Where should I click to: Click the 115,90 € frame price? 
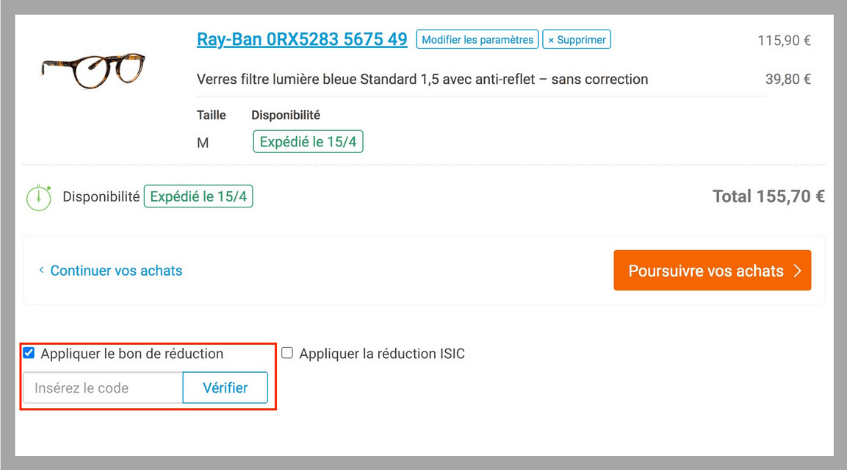pos(784,41)
